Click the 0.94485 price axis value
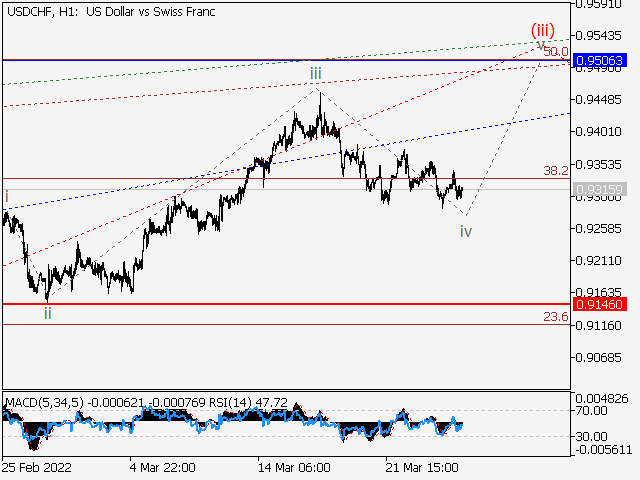 pyautogui.click(x=598, y=100)
